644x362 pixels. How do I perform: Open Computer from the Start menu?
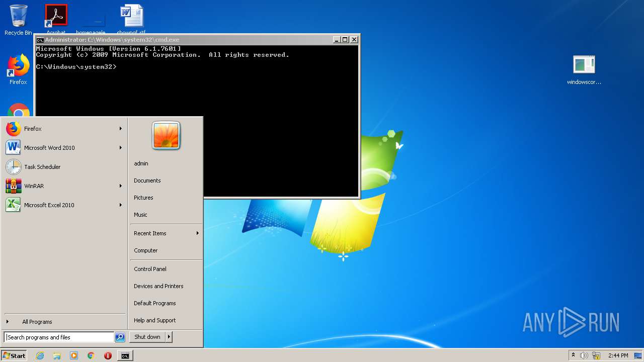click(x=146, y=250)
